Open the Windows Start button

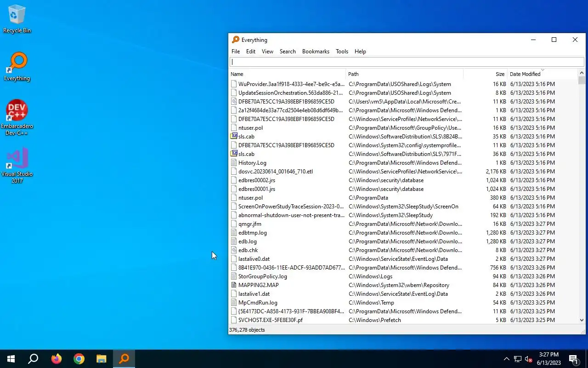coord(11,359)
